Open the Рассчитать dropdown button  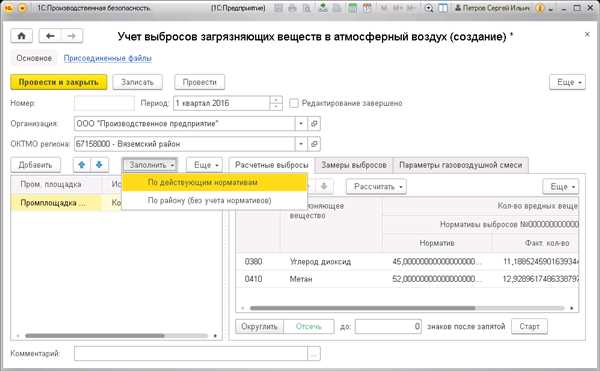tap(376, 187)
